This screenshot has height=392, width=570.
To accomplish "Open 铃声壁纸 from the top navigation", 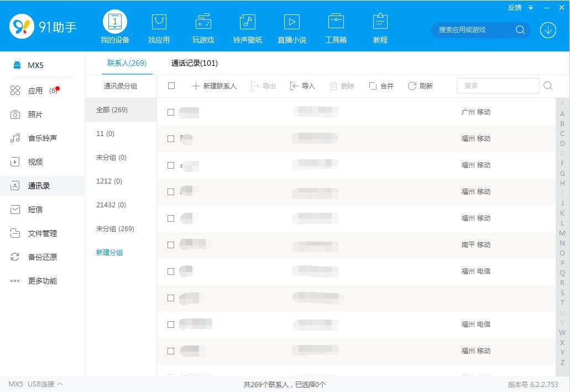I will (247, 26).
